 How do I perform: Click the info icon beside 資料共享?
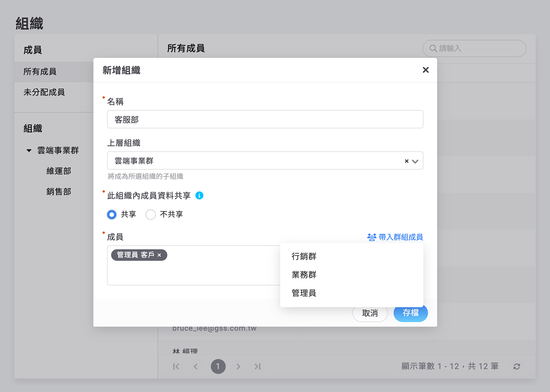pyautogui.click(x=199, y=196)
